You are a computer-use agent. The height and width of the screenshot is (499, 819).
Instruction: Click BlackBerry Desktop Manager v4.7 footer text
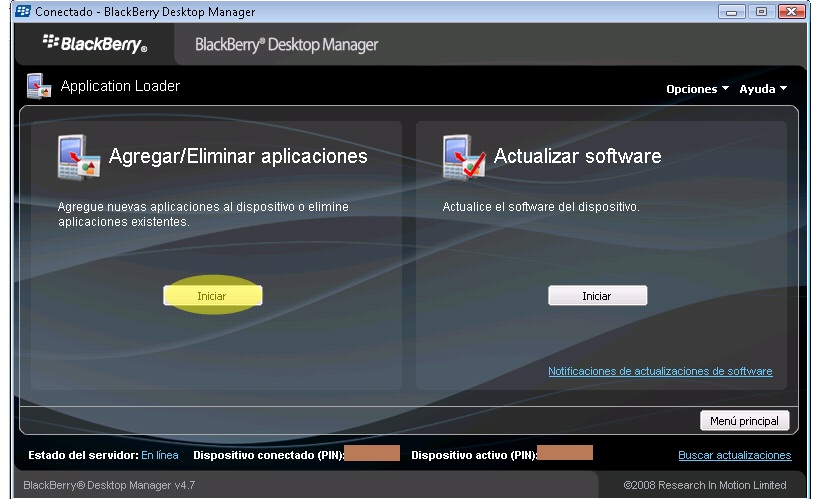coord(109,485)
